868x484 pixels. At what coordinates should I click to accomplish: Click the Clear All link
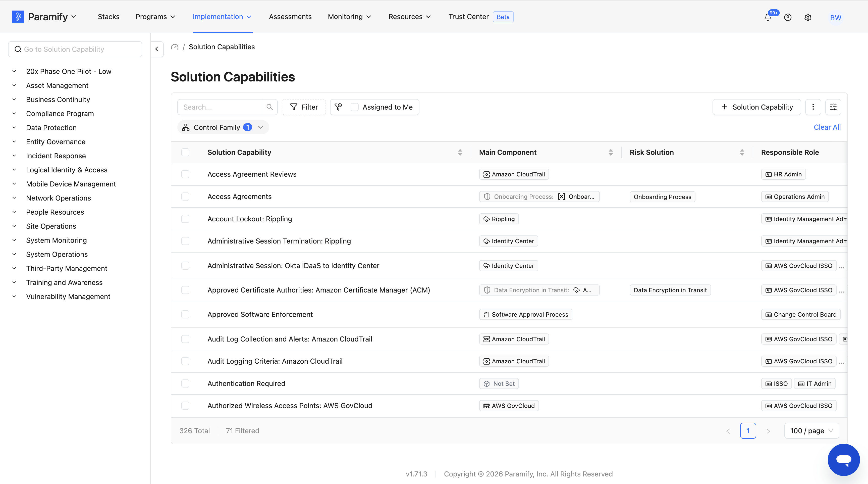827,127
